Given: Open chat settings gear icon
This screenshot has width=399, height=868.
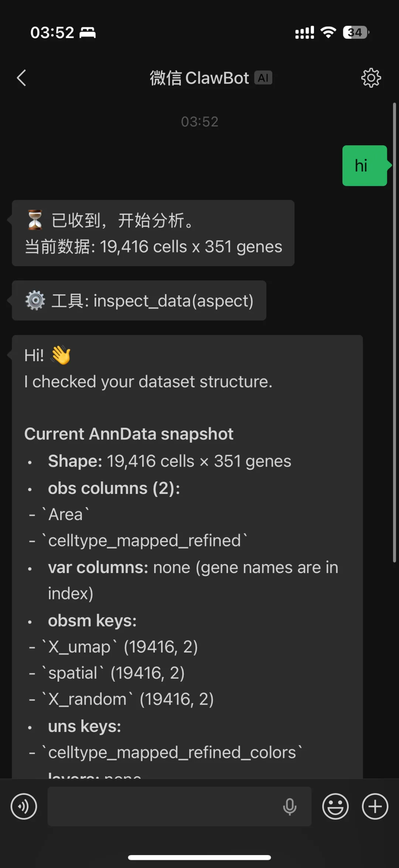Looking at the screenshot, I should [x=371, y=78].
